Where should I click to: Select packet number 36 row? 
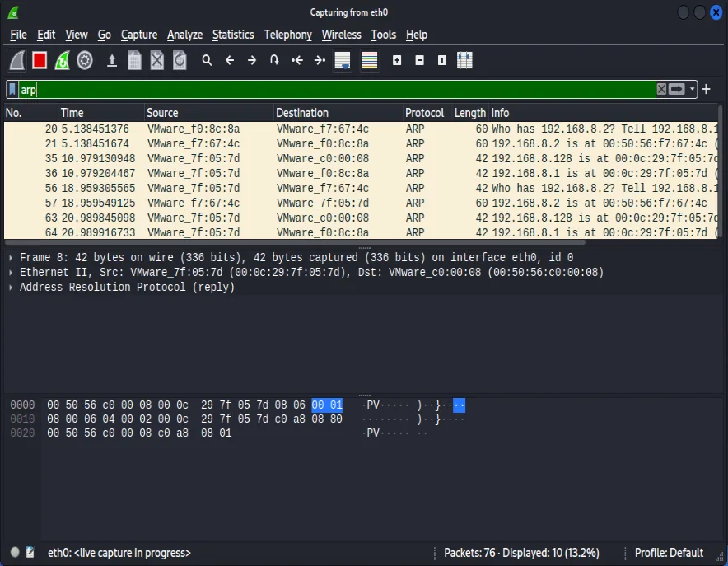(x=360, y=173)
